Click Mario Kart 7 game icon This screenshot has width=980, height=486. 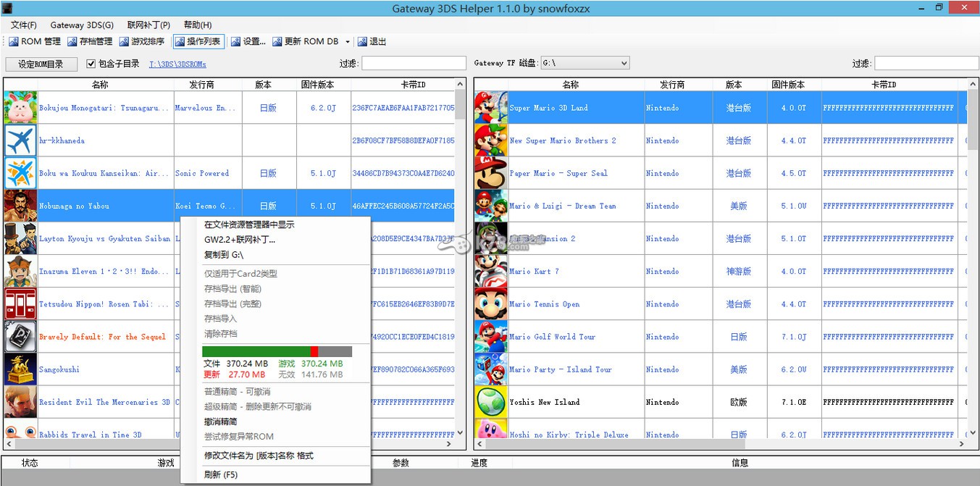(x=491, y=271)
